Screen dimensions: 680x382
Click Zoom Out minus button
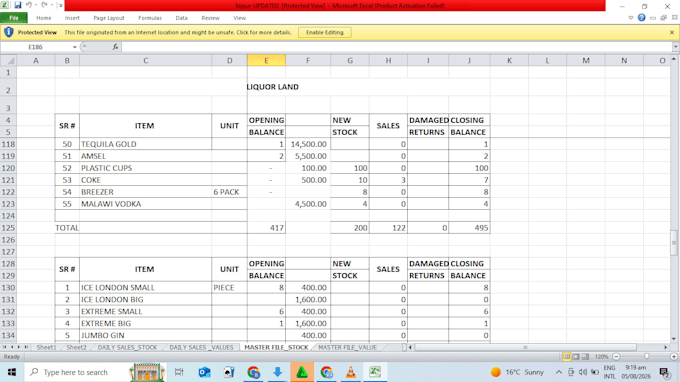coord(616,356)
